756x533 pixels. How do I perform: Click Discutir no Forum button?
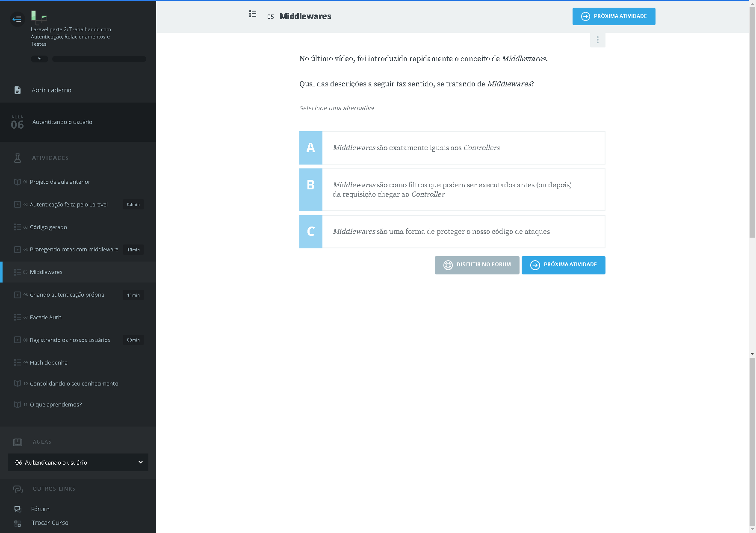click(x=477, y=265)
